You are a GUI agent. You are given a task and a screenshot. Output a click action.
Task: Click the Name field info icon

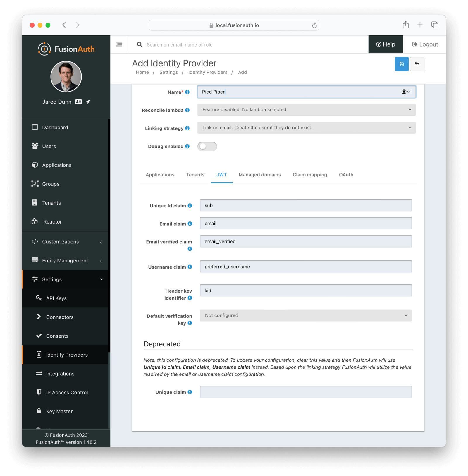tap(187, 92)
